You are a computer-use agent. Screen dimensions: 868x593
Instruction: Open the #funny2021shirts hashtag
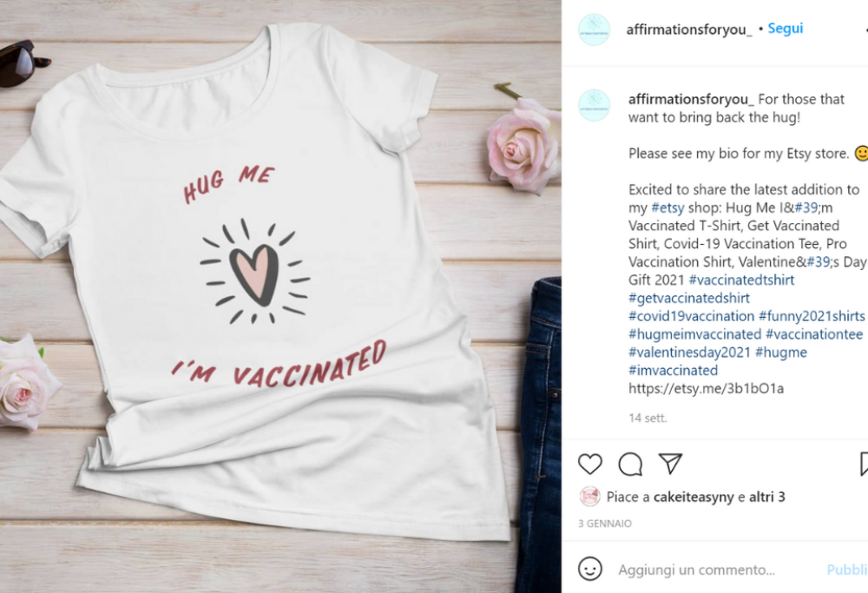coord(812,316)
